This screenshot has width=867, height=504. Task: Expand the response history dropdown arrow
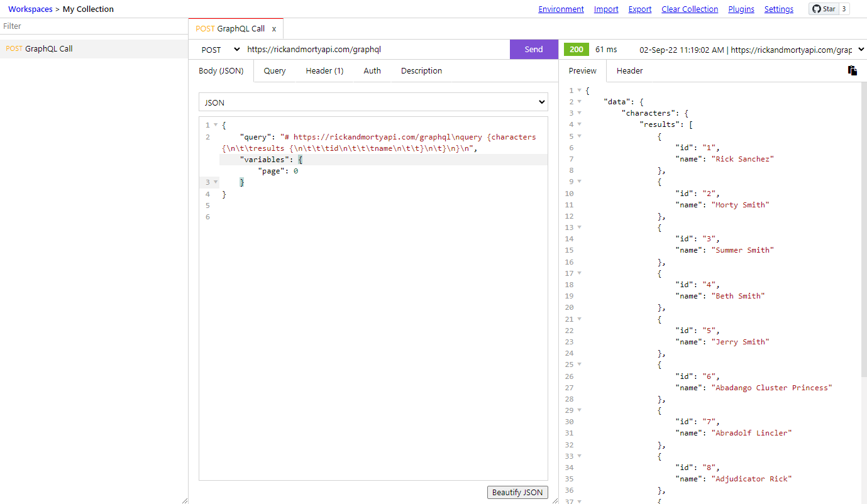pos(861,50)
